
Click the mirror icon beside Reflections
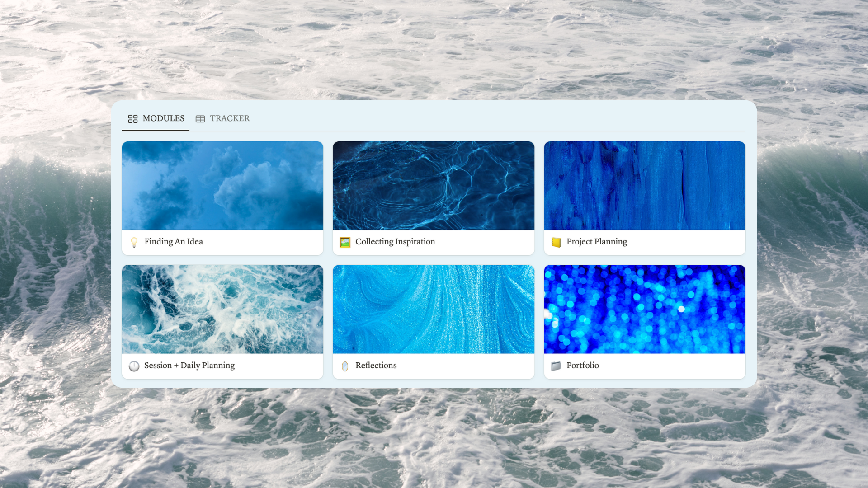345,366
